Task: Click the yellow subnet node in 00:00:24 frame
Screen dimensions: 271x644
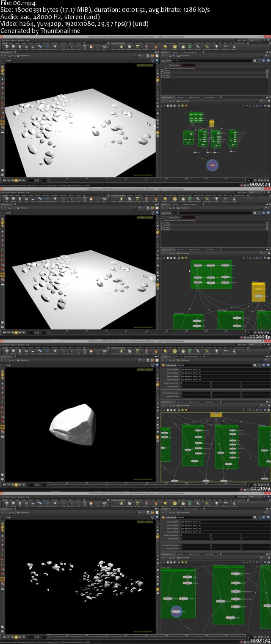Action: (x=212, y=123)
